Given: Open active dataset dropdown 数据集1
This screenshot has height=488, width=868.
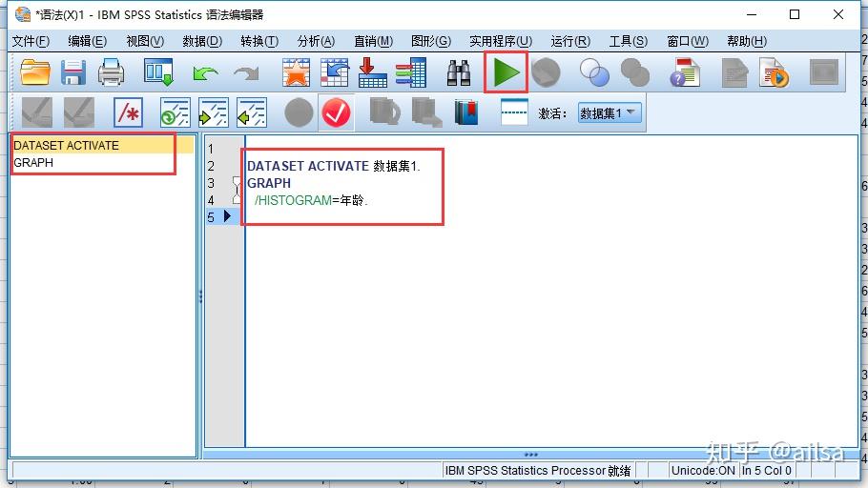Looking at the screenshot, I should click(610, 112).
